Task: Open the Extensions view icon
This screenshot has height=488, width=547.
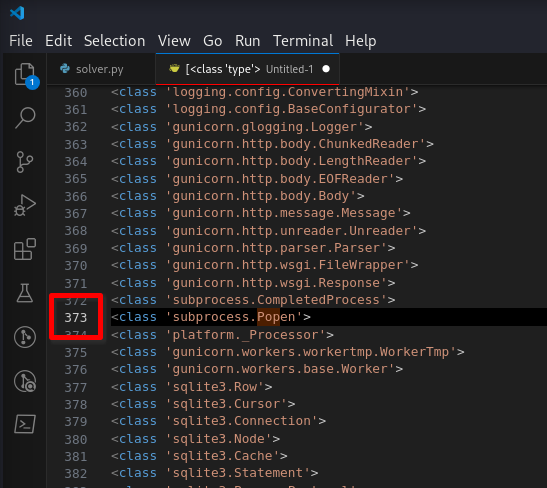Action: pyautogui.click(x=25, y=249)
